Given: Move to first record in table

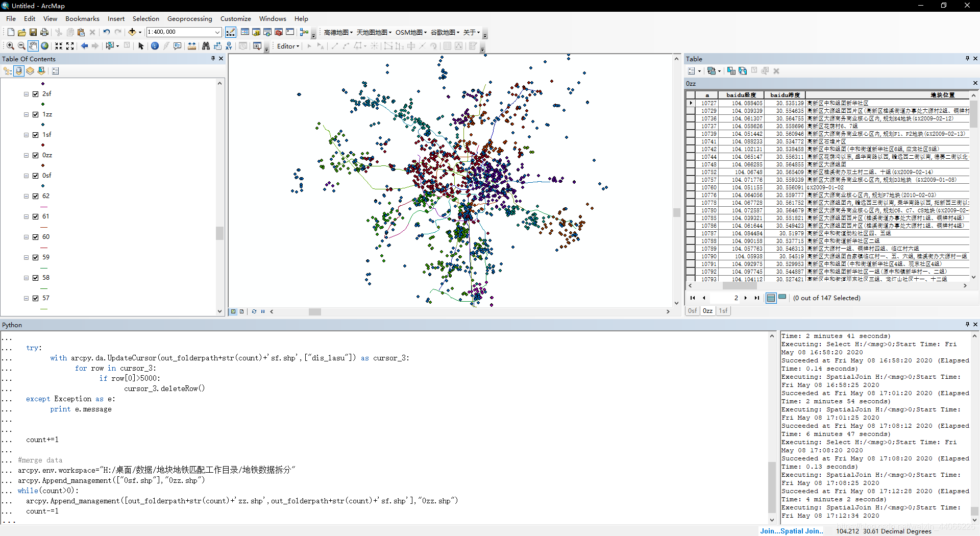Looking at the screenshot, I should tap(693, 298).
